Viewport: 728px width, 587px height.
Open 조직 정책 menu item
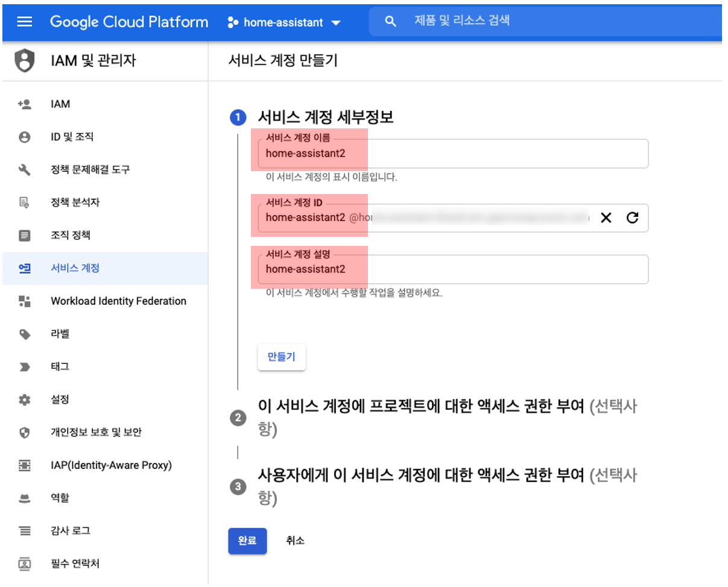coord(106,235)
